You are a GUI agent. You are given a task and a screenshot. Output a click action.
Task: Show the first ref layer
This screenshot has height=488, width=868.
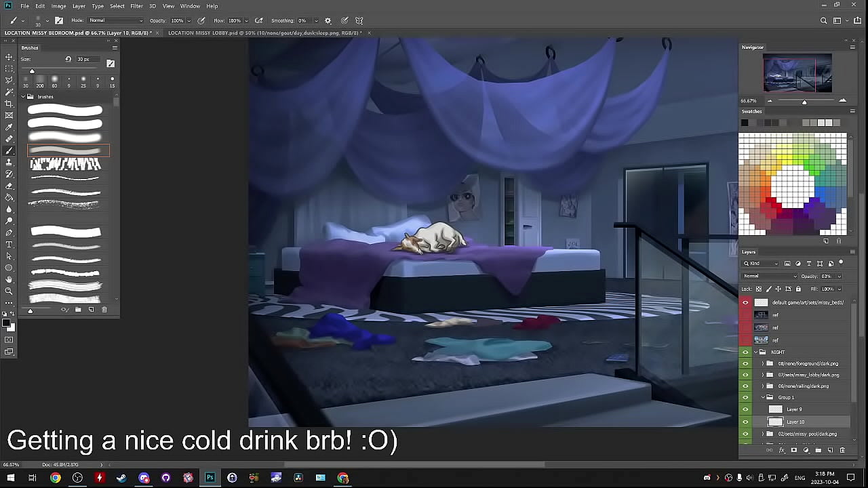[x=745, y=315]
